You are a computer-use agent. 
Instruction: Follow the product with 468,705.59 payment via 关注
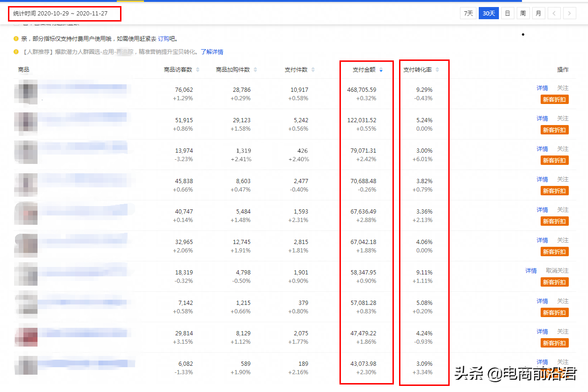tap(563, 88)
